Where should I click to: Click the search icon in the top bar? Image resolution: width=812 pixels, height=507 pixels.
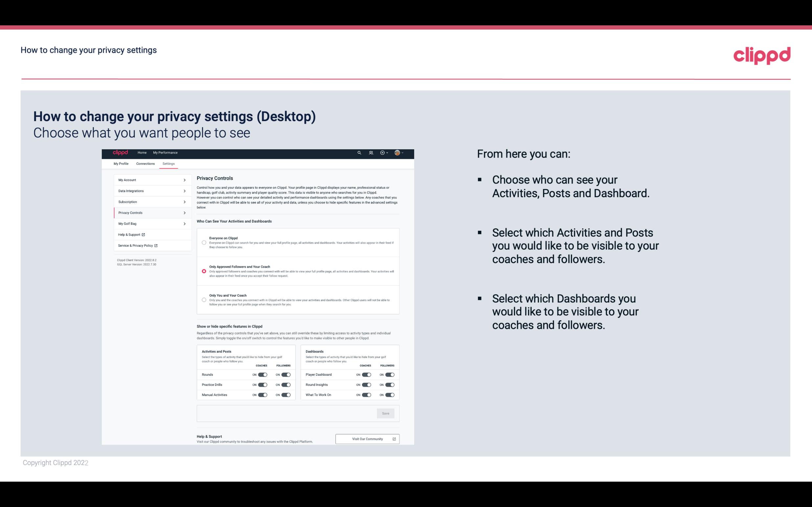[359, 153]
